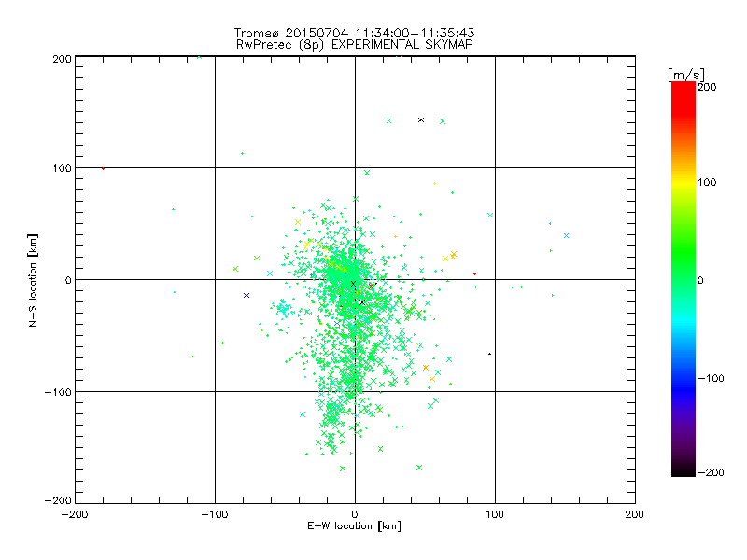Image resolution: width=747 pixels, height=560 pixels.
Task: Click the colorbar -100 label
Action: coord(712,378)
